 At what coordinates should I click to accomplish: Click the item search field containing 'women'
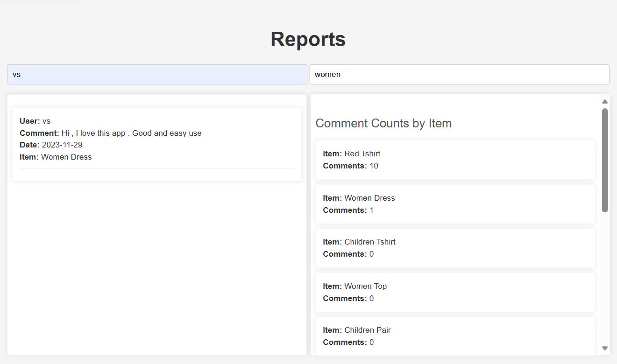459,74
